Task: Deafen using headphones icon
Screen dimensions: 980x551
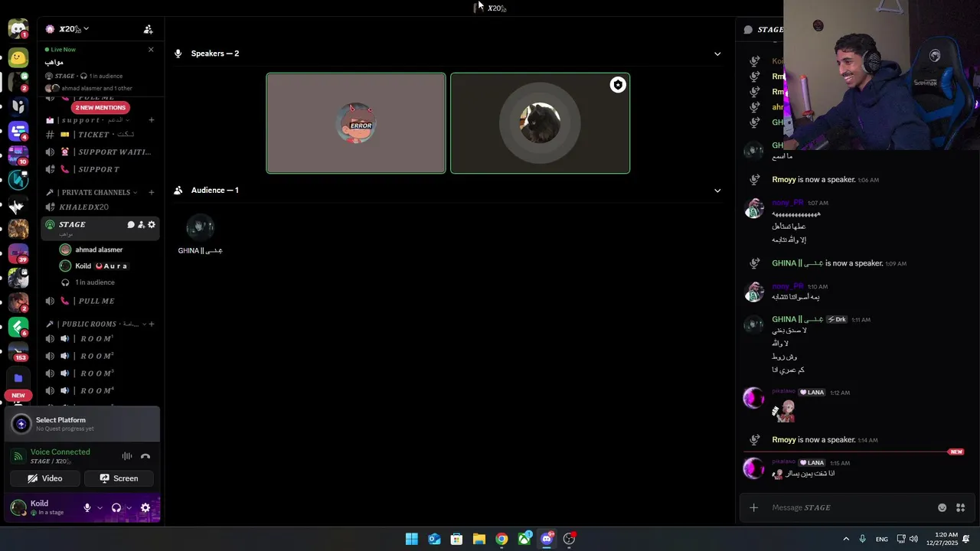Action: 116,507
